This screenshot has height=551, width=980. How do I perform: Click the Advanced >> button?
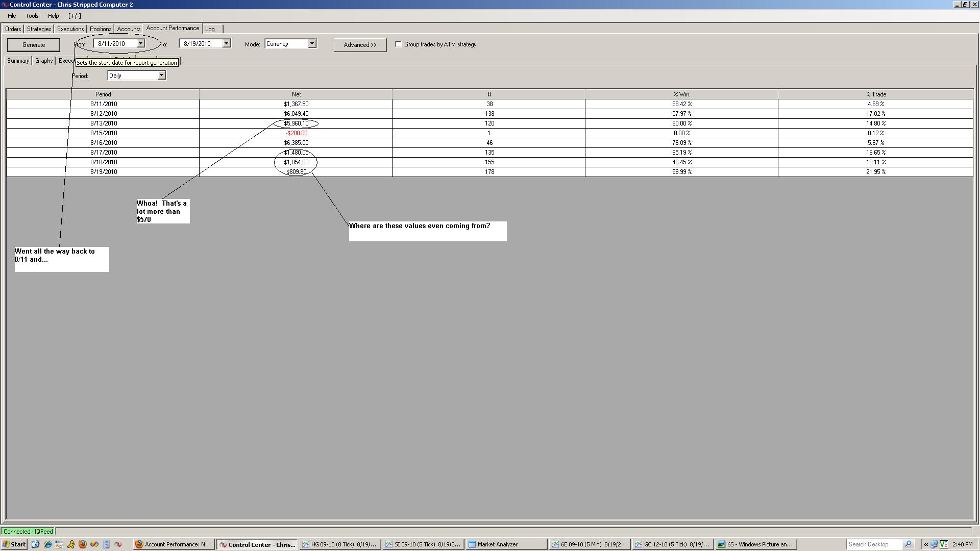[x=360, y=45]
